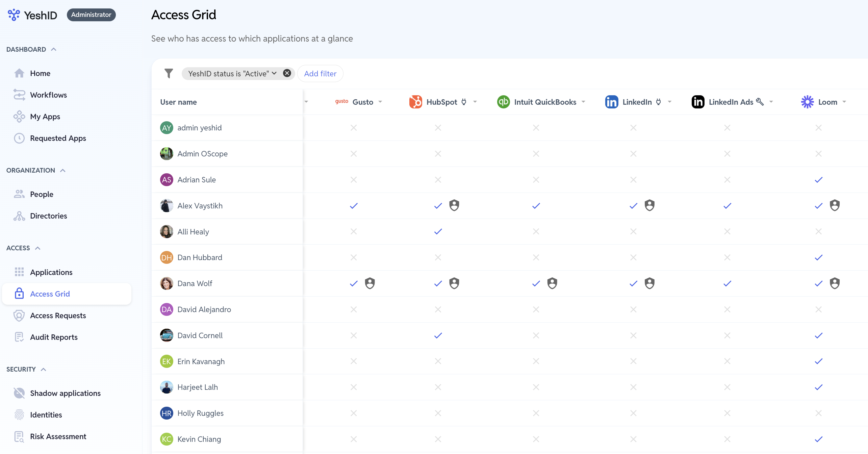Open the YeshID status filter dropdown
Viewport: 868px width, 454px height.
pyautogui.click(x=274, y=73)
